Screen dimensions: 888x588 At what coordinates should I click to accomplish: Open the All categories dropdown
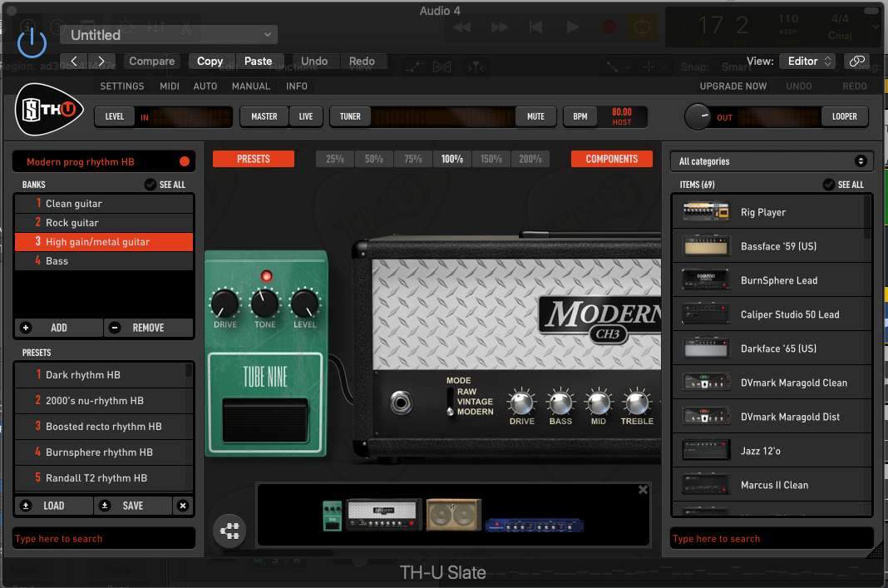772,161
